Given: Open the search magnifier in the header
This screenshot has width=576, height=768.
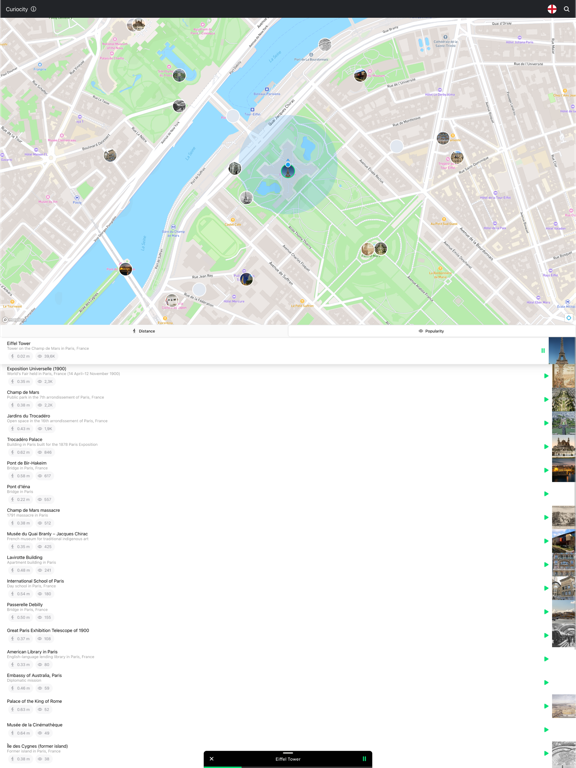Looking at the screenshot, I should [567, 9].
